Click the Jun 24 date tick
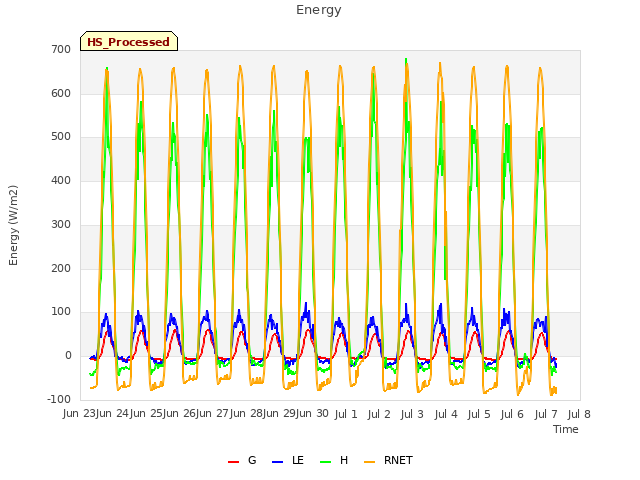 pyautogui.click(x=111, y=413)
